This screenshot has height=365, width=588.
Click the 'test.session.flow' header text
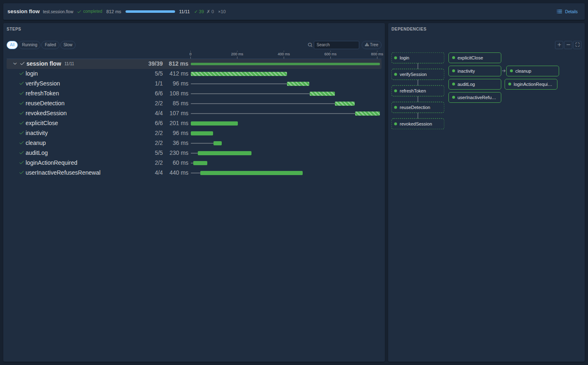[58, 12]
